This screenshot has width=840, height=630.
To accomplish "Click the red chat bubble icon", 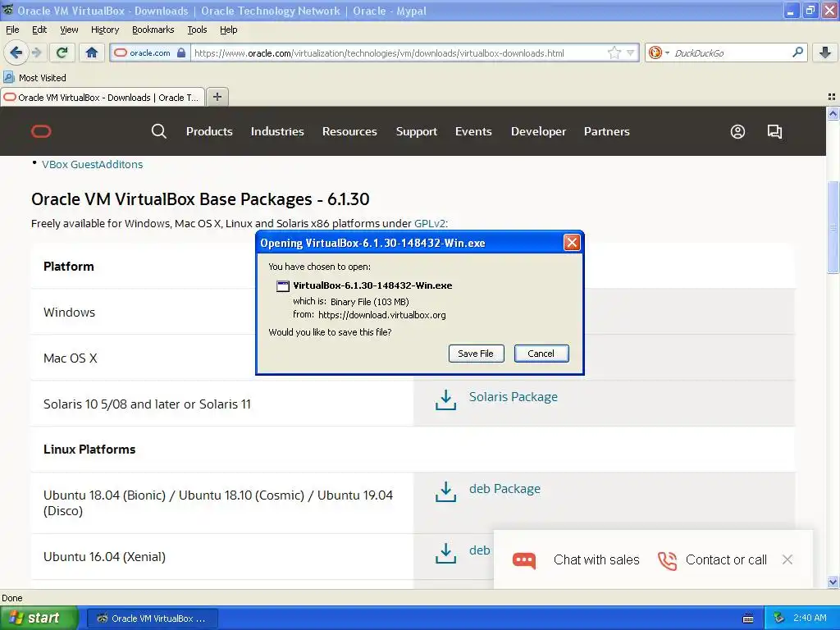I will click(x=524, y=560).
